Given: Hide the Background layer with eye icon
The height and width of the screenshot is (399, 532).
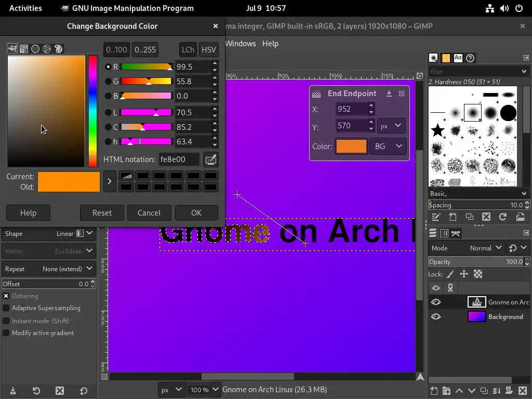Looking at the screenshot, I should [x=436, y=316].
